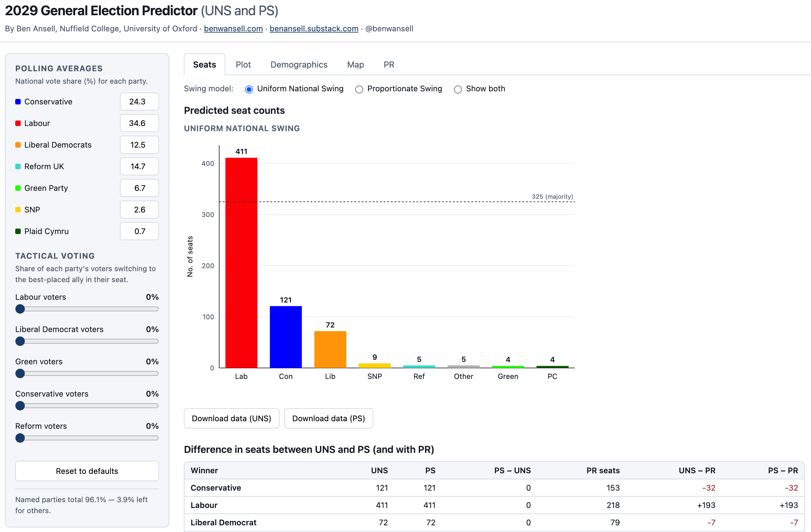Click the red Labour color swatch

tap(18, 123)
